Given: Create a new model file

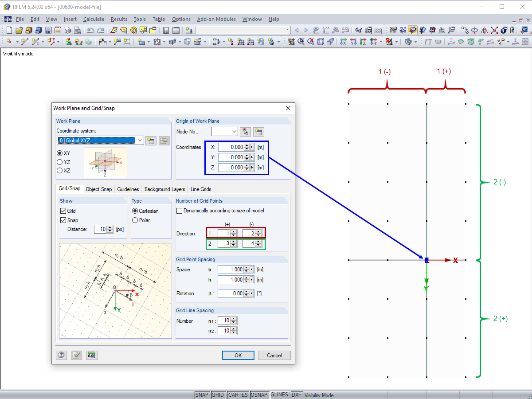Looking at the screenshot, I should click(9, 30).
